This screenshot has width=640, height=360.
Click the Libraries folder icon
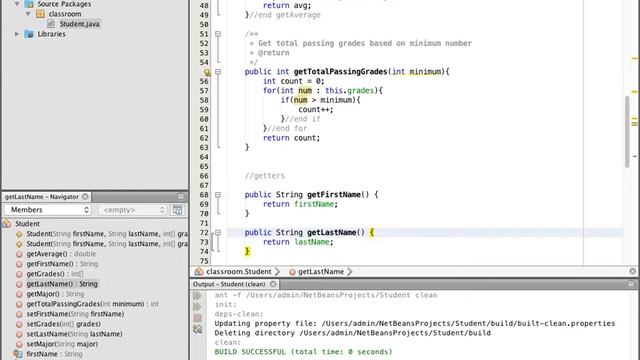point(29,34)
